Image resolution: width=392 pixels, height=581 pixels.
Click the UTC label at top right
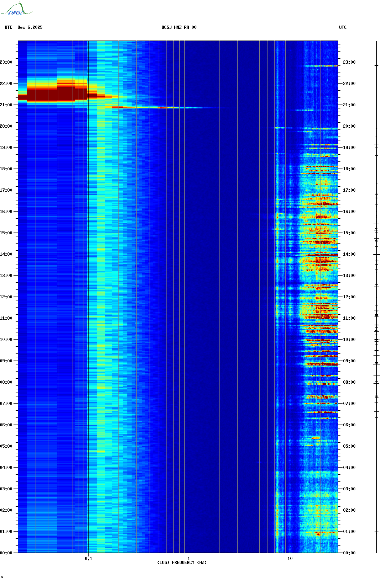point(343,27)
